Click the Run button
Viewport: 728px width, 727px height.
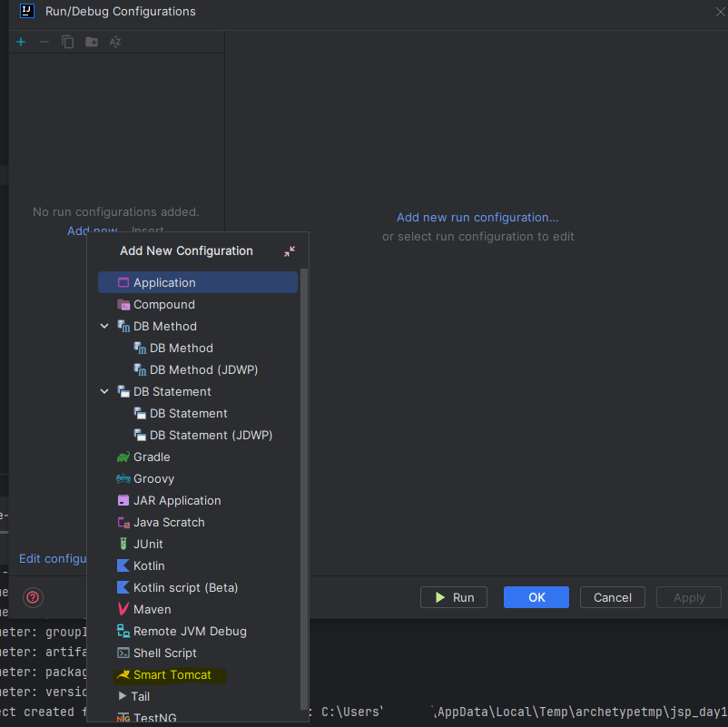coord(454,597)
